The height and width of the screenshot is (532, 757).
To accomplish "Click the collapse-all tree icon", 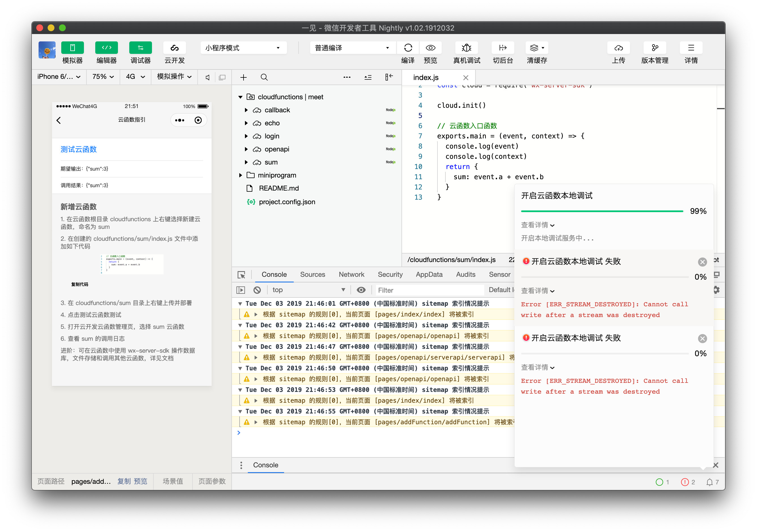I will point(368,77).
